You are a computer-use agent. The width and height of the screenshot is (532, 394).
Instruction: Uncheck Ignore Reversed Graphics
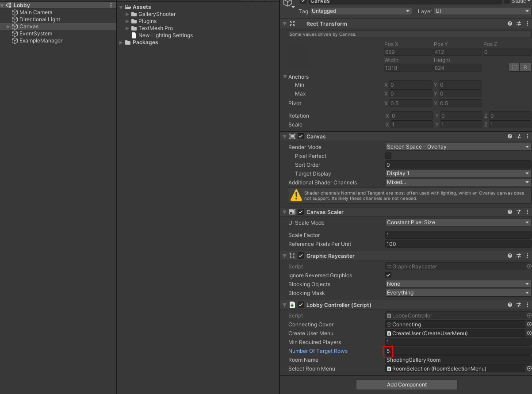(x=388, y=275)
